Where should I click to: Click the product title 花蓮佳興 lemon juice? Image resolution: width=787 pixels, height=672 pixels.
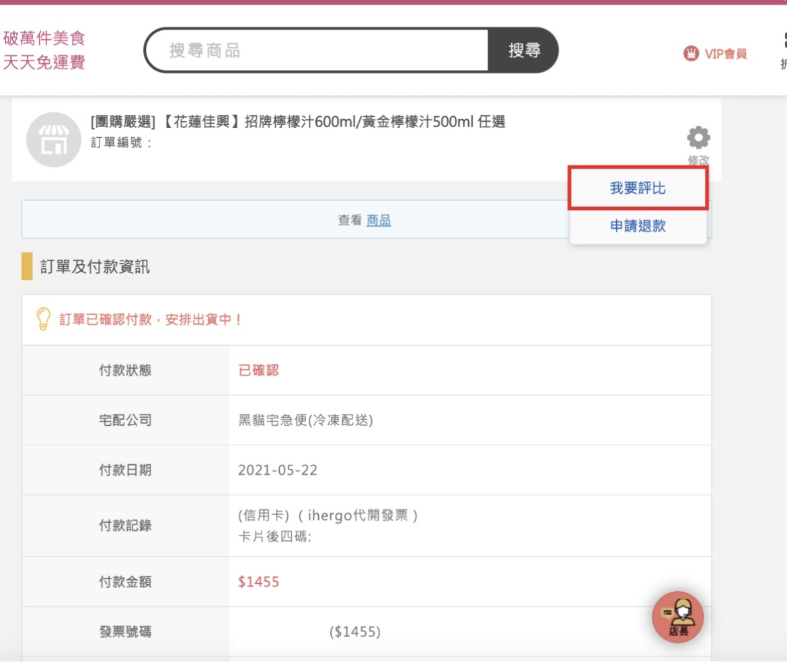click(x=298, y=122)
